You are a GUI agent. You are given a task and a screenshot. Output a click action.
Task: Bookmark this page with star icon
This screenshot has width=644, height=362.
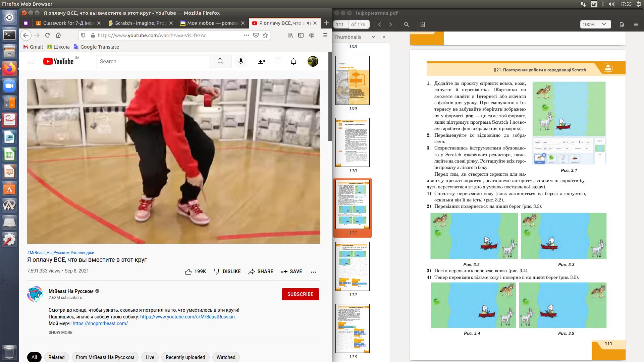265,35
